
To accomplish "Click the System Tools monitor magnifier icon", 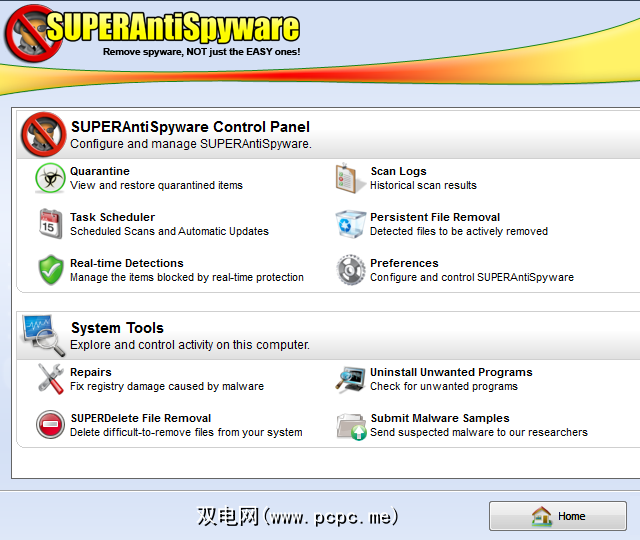I will click(x=43, y=335).
